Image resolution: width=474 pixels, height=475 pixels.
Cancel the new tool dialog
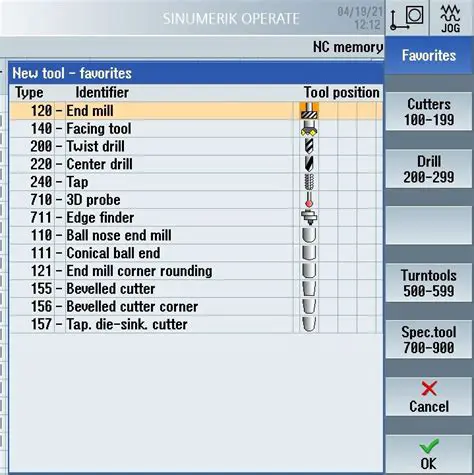click(429, 397)
